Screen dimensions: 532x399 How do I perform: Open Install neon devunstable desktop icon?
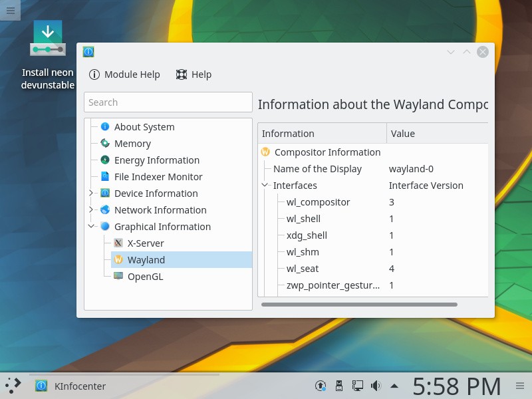click(47, 55)
